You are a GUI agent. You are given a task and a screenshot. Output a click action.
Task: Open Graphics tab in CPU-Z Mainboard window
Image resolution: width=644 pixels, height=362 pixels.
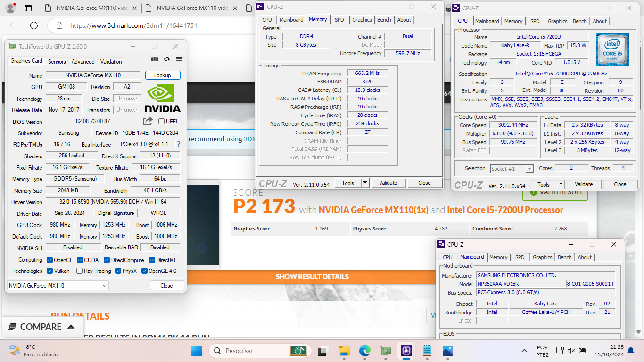pyautogui.click(x=543, y=257)
